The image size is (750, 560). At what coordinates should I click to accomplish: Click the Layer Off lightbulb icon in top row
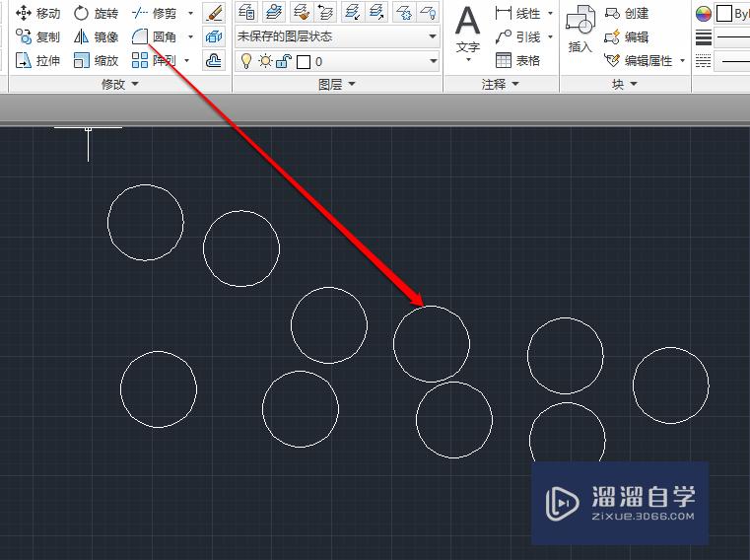[428, 12]
